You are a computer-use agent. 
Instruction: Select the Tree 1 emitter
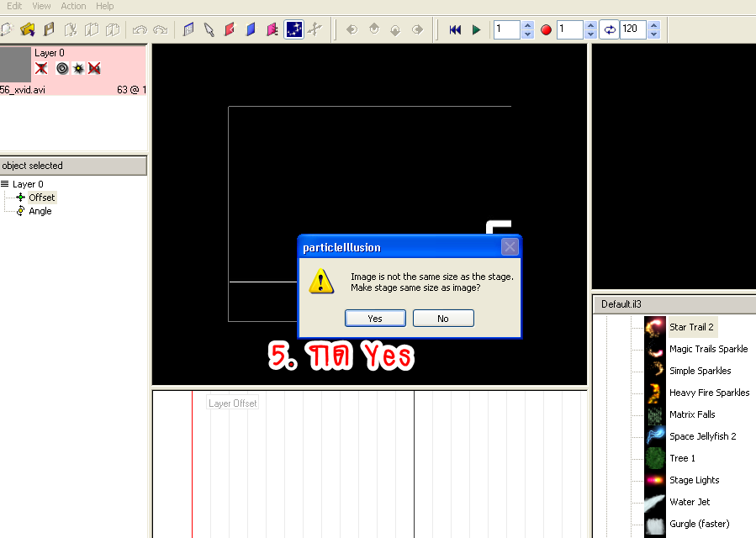click(x=682, y=458)
